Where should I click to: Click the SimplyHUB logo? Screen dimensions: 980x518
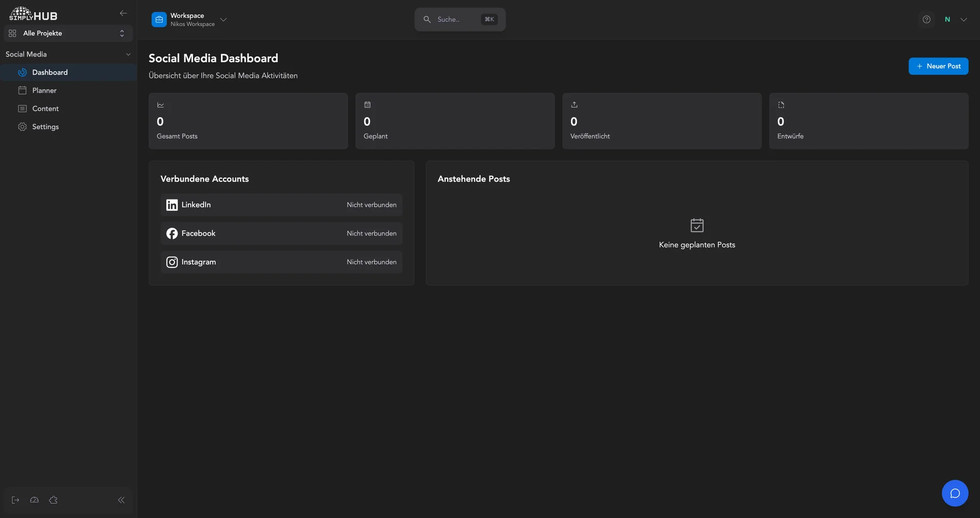point(33,14)
